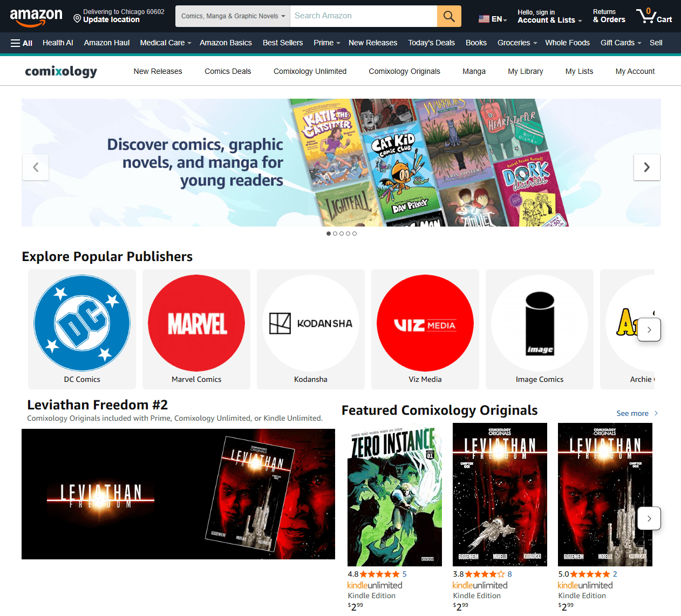Open the Books link
Image resolution: width=681 pixels, height=616 pixels.
tap(476, 43)
